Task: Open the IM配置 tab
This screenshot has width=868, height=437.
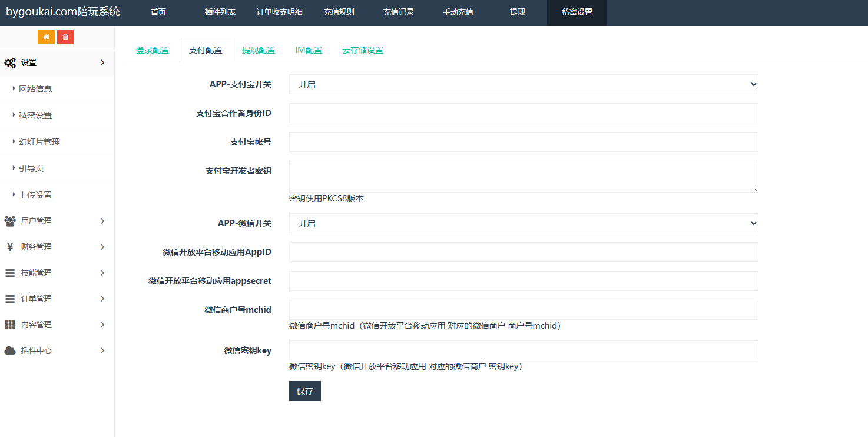Action: point(309,50)
